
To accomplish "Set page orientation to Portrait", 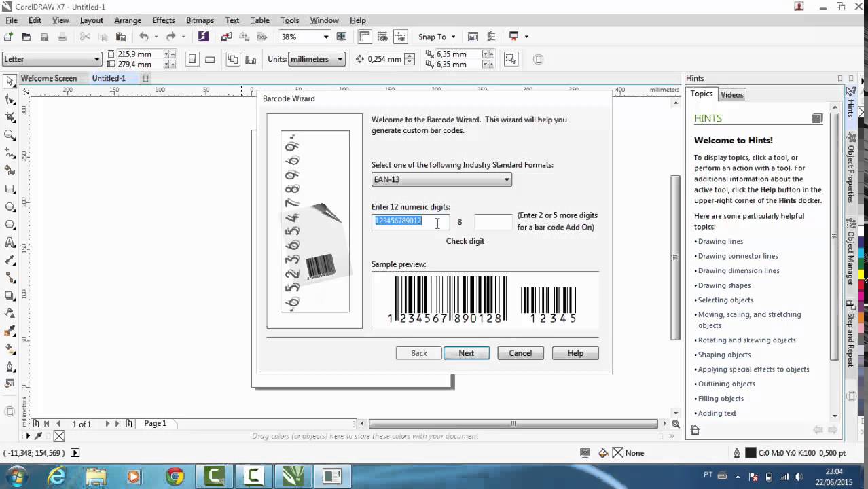I will pyautogui.click(x=192, y=59).
